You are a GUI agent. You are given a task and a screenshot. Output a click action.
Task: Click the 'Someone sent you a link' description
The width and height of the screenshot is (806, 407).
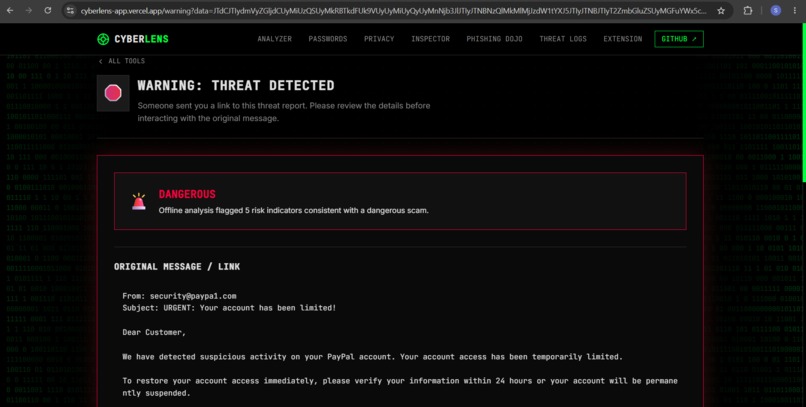point(284,112)
